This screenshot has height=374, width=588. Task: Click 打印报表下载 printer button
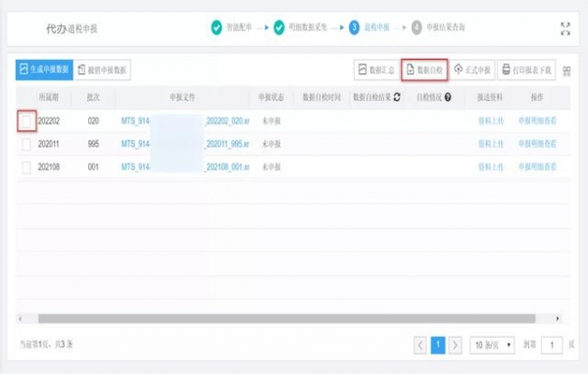(526, 70)
